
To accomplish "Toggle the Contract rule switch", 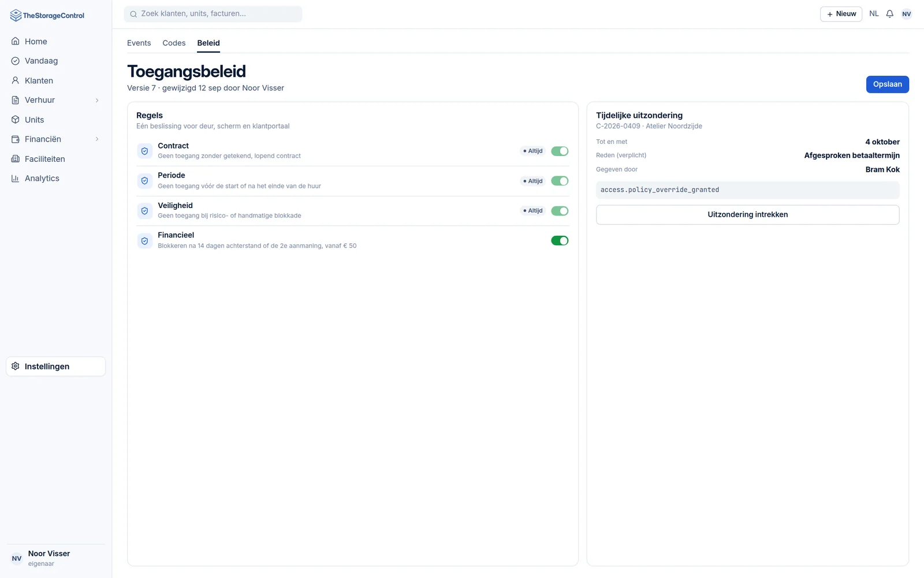I will click(560, 151).
